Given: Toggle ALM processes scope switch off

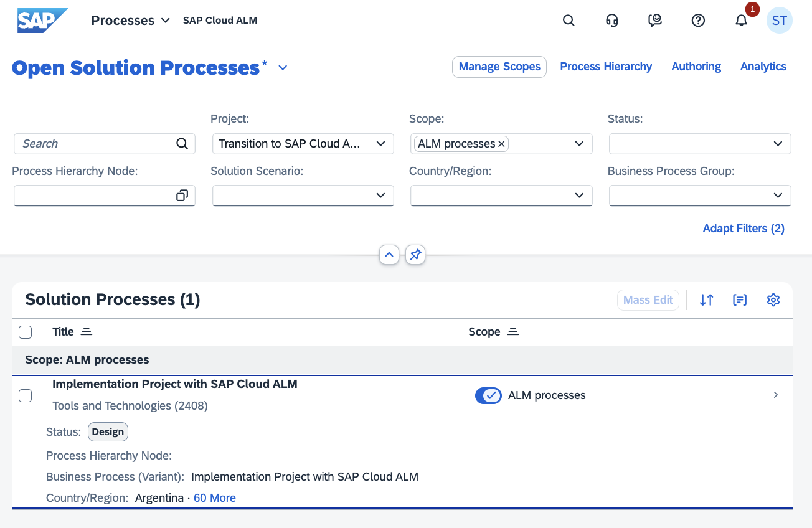Looking at the screenshot, I should (488, 395).
